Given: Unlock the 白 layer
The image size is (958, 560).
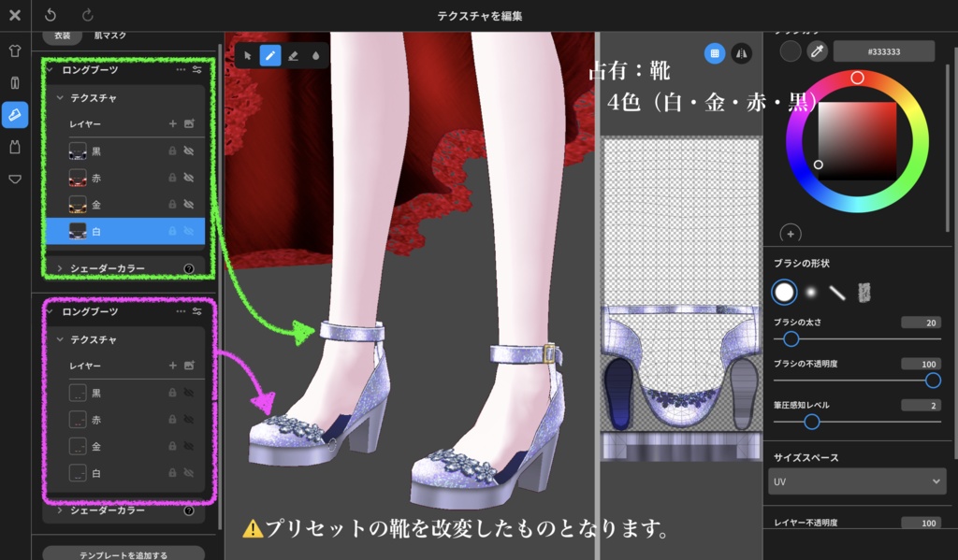Looking at the screenshot, I should click(x=172, y=230).
